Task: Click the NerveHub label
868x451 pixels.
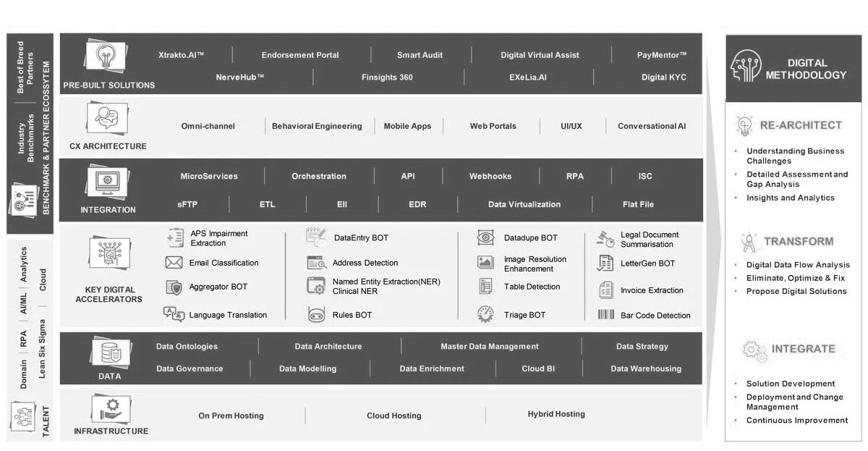Action: click(240, 77)
